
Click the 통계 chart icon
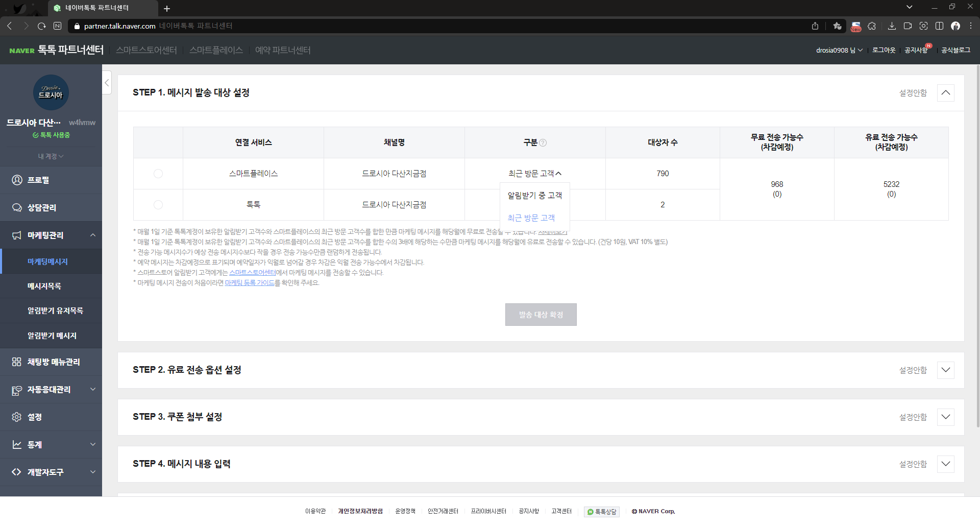click(x=17, y=444)
